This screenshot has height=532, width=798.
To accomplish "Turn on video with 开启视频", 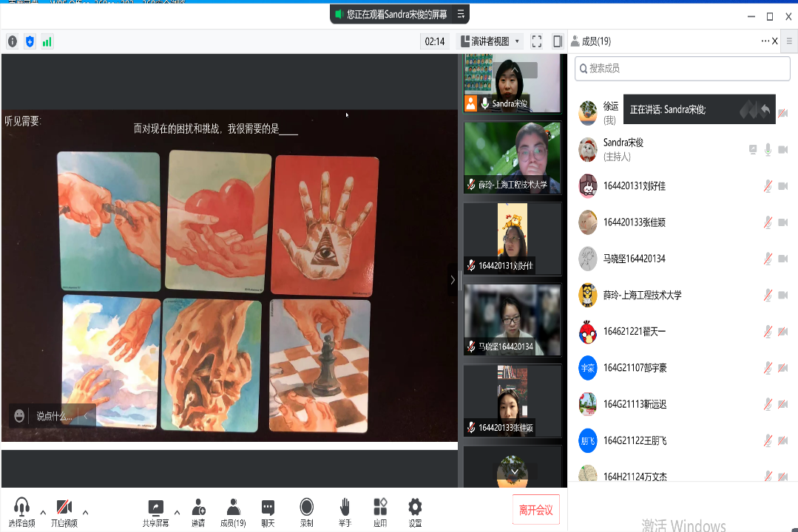I will coord(64,507).
